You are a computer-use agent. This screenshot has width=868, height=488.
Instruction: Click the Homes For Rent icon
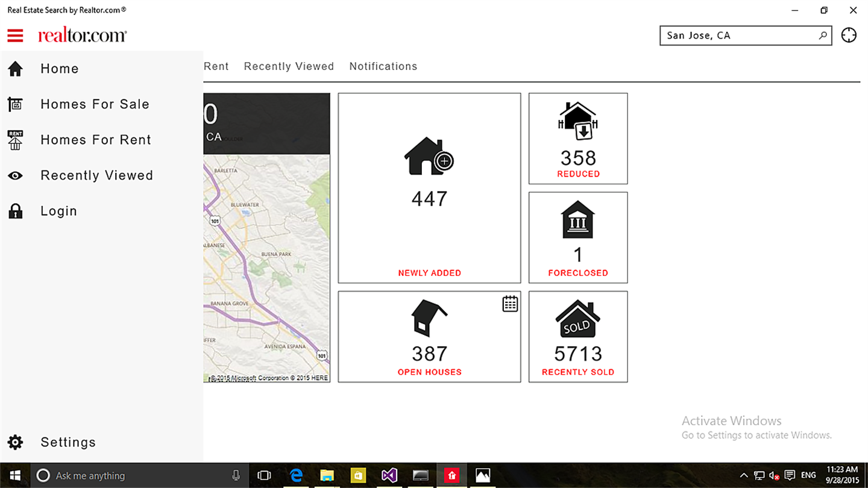click(x=15, y=140)
